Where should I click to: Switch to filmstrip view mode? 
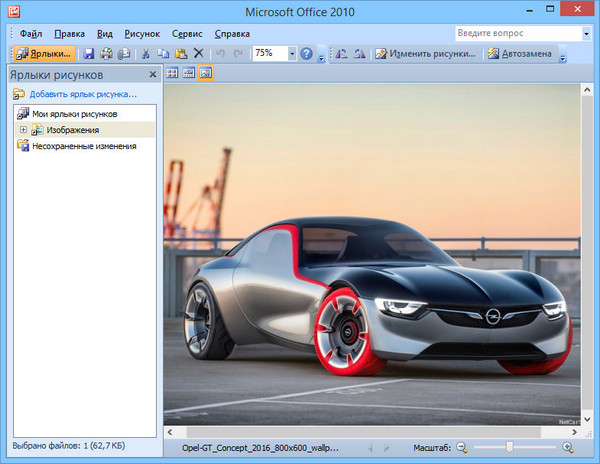tap(188, 73)
